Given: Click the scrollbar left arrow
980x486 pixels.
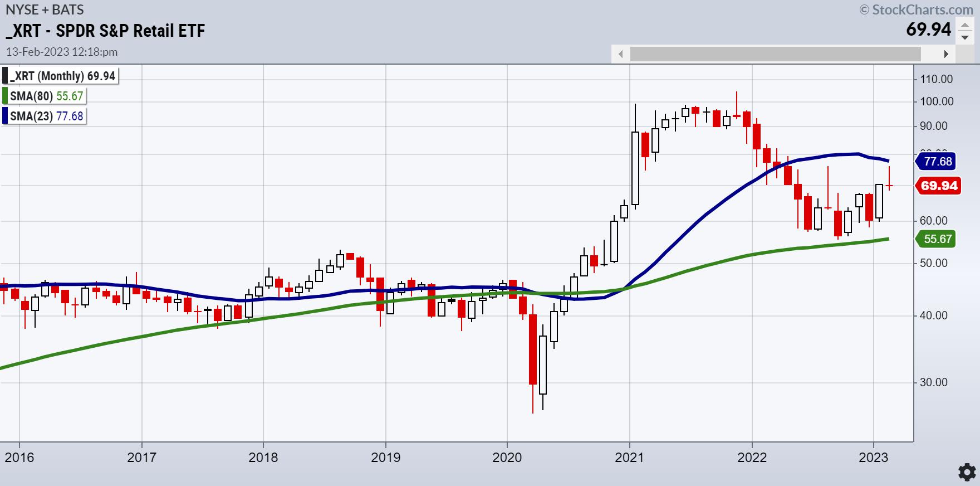Looking at the screenshot, I should point(621,54).
